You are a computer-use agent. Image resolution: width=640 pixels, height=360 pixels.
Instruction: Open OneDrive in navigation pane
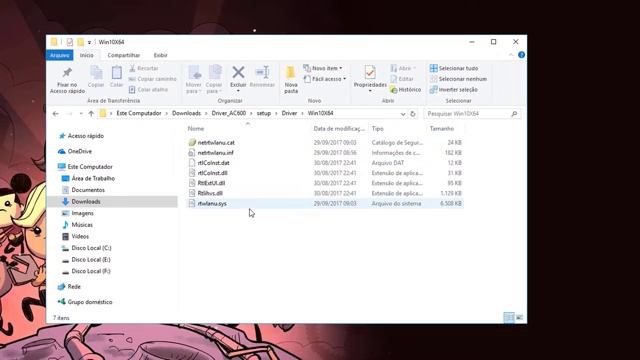tap(80, 151)
